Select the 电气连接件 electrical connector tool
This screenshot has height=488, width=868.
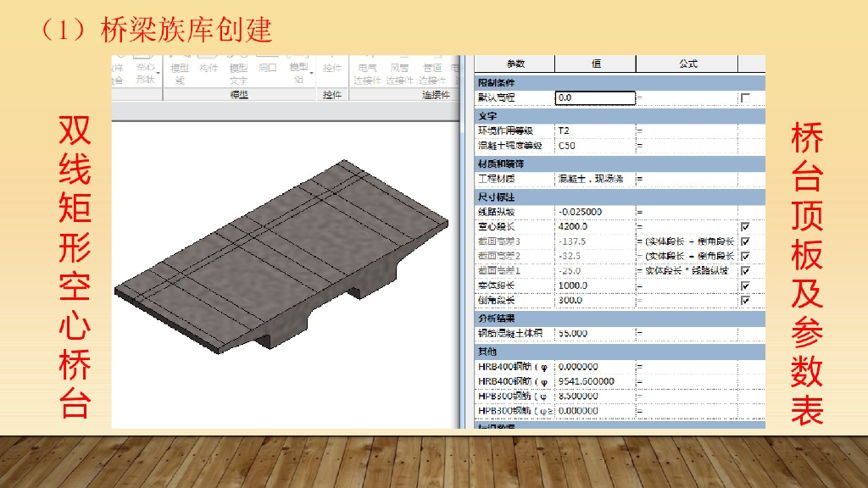click(x=367, y=72)
